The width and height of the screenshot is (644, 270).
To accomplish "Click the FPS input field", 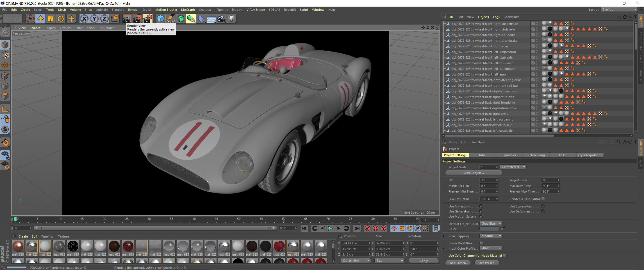I will coord(489,180).
